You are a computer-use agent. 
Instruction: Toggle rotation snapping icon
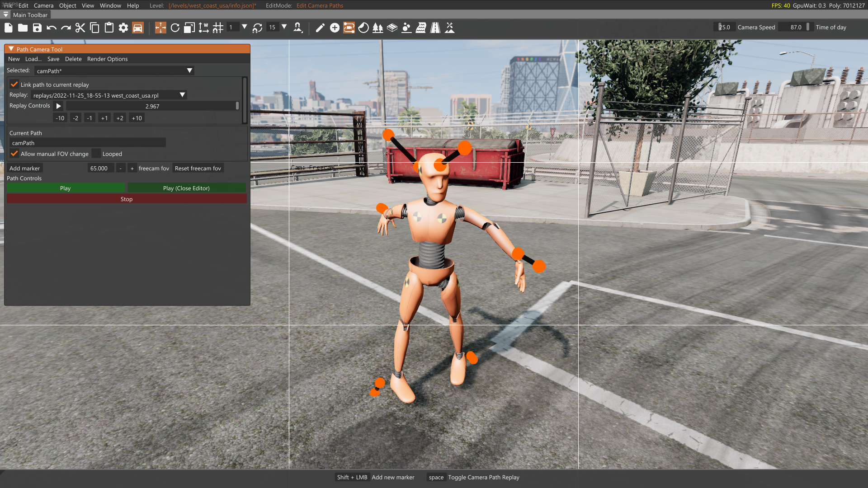[x=257, y=28]
